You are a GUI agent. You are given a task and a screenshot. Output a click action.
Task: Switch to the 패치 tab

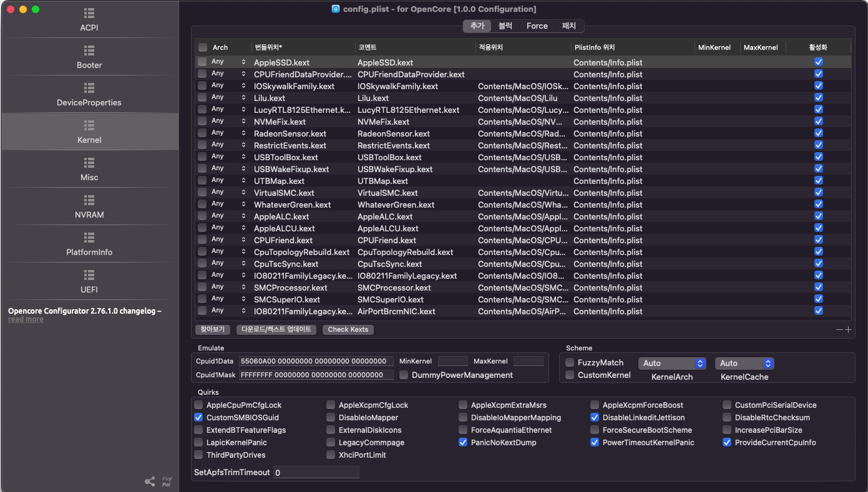pos(569,26)
